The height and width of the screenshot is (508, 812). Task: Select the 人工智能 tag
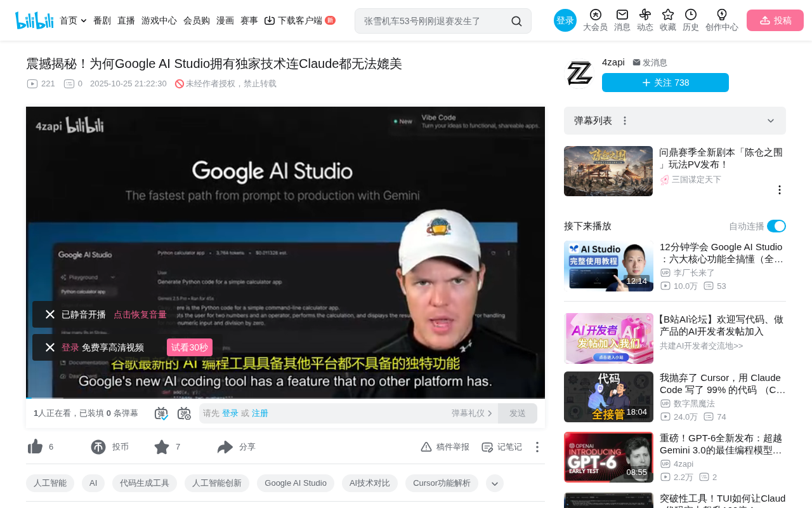(50, 483)
